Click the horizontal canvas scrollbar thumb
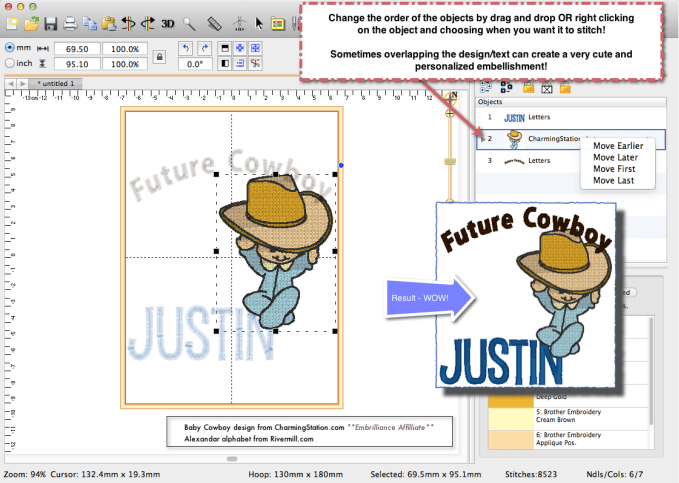 [232, 459]
